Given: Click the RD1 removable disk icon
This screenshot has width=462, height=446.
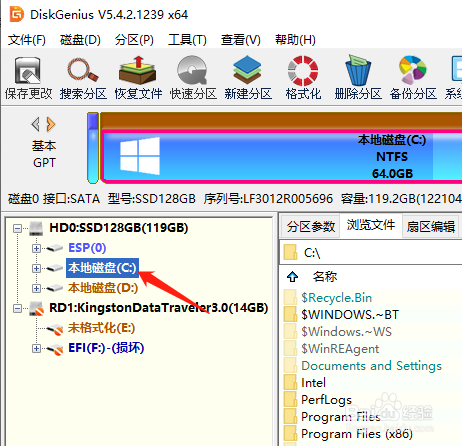Looking at the screenshot, I should click(36, 308).
